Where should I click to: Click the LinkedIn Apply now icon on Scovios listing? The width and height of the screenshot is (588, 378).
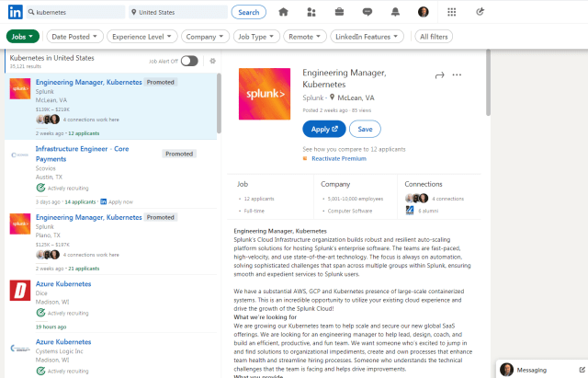[x=104, y=202]
